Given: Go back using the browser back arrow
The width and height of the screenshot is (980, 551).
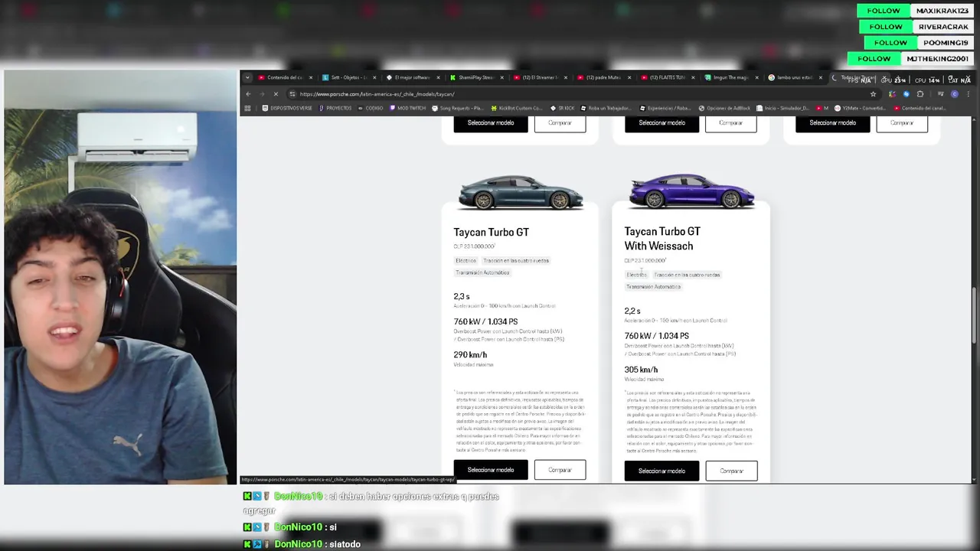Looking at the screenshot, I should pos(248,94).
